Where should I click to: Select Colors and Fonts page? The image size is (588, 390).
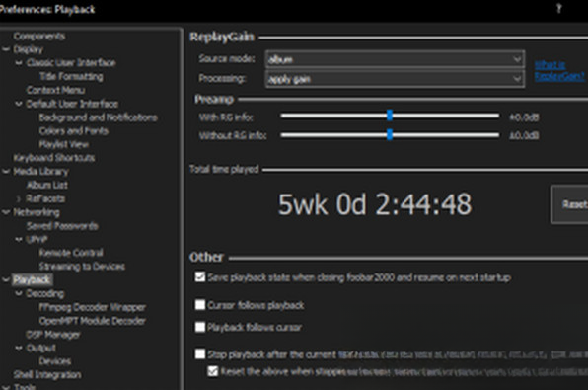(x=73, y=131)
